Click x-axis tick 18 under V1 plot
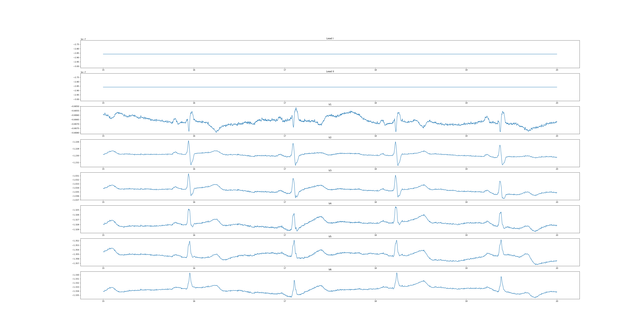 (376, 136)
